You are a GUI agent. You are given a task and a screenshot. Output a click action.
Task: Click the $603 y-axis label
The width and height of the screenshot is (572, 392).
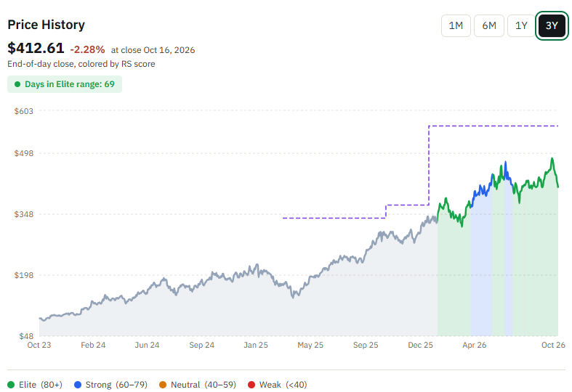(24, 111)
